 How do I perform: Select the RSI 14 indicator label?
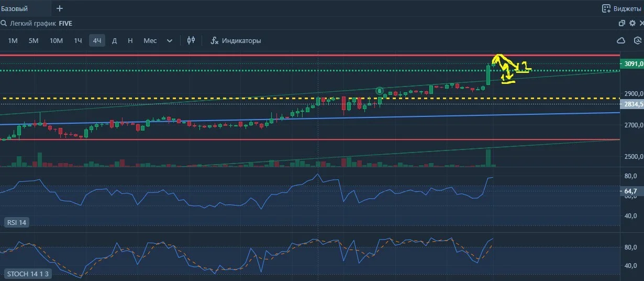point(16,222)
